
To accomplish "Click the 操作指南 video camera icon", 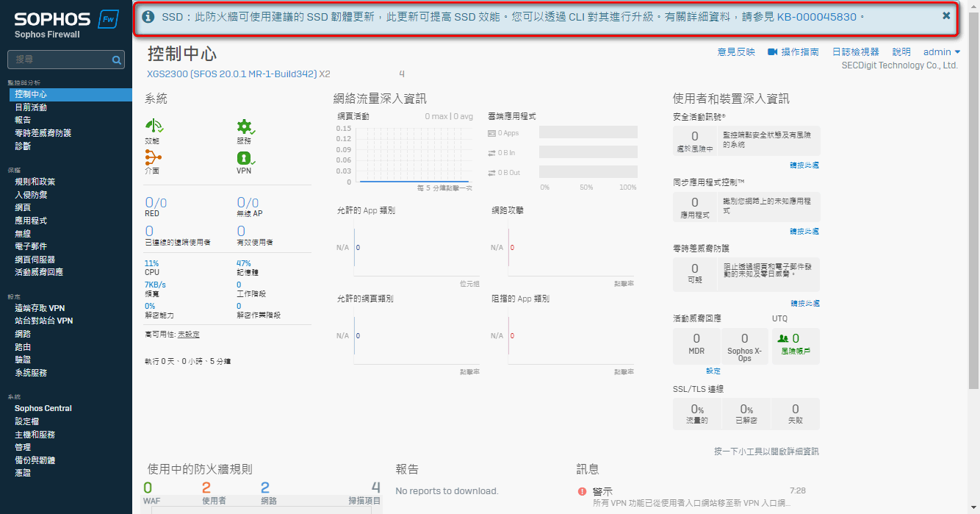I will [772, 52].
